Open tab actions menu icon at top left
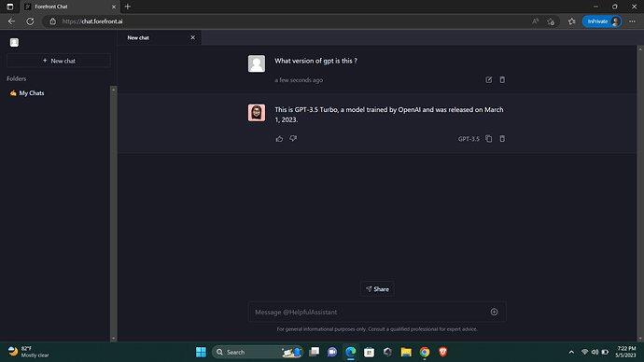The width and height of the screenshot is (644, 362). pyautogui.click(x=10, y=7)
